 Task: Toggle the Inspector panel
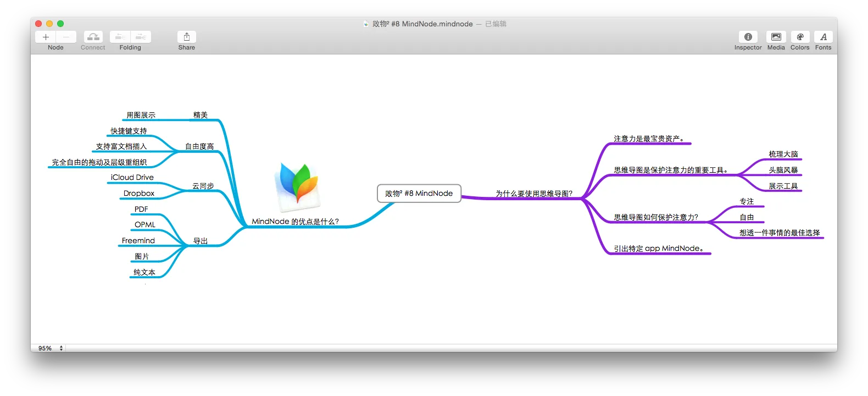pos(748,37)
